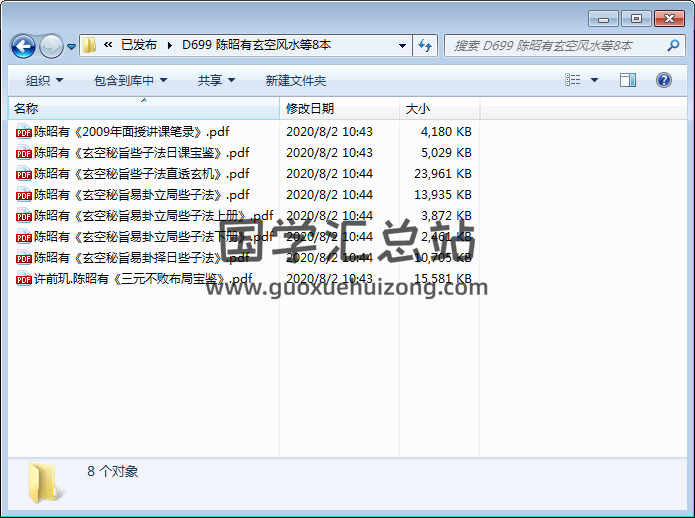Click the 13,935 KB size cell
Image resolution: width=695 pixels, height=518 pixels.
443,195
